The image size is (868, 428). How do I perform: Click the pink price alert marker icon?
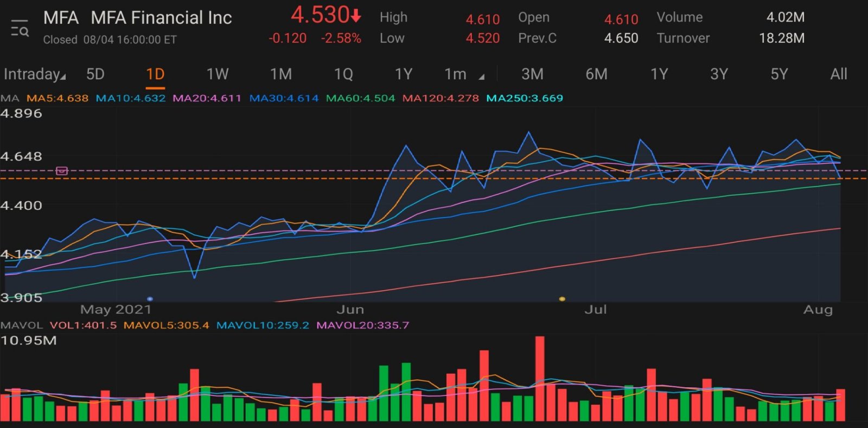(x=62, y=171)
